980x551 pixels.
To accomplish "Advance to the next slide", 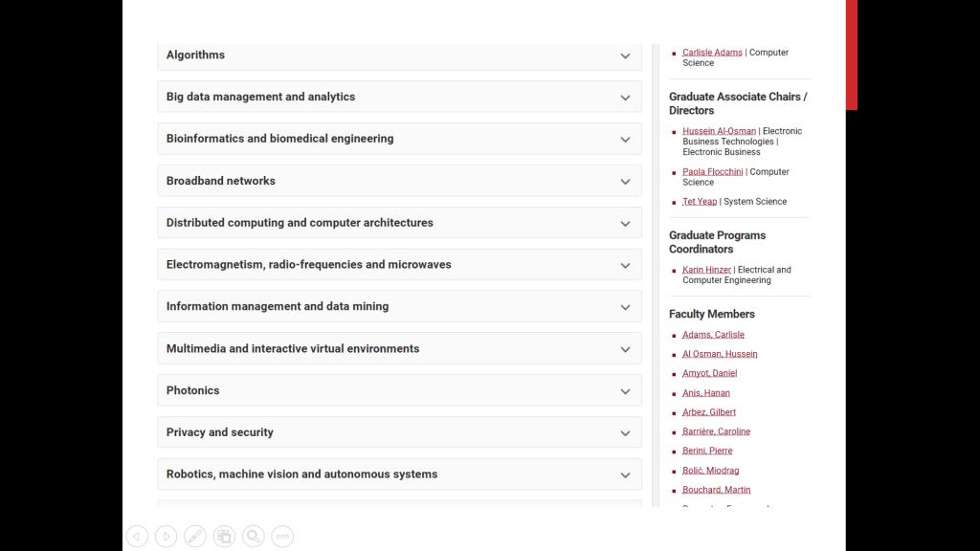I will pyautogui.click(x=166, y=537).
